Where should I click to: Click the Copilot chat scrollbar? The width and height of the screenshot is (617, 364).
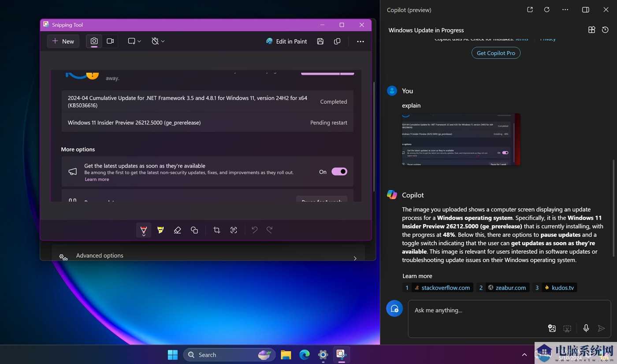614,208
